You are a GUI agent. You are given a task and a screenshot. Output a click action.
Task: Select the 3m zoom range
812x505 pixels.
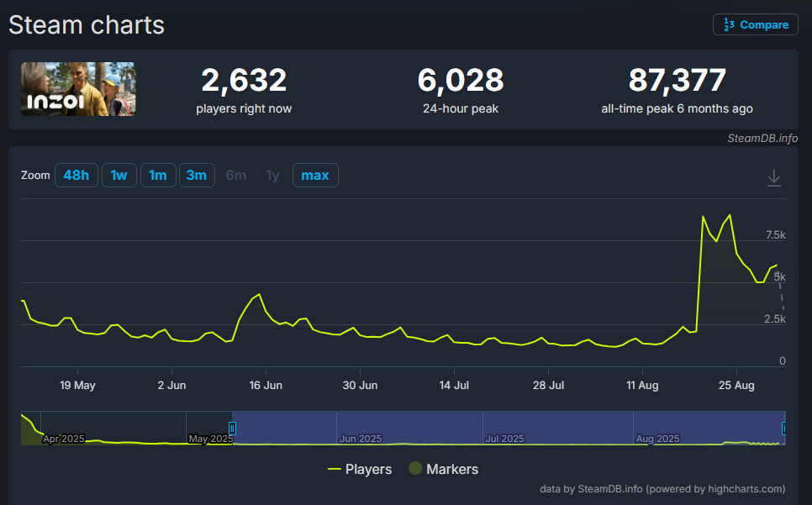197,176
